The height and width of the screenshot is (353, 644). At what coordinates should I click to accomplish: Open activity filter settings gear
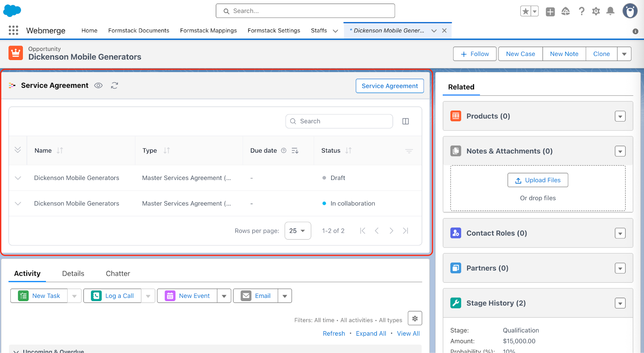(x=415, y=318)
